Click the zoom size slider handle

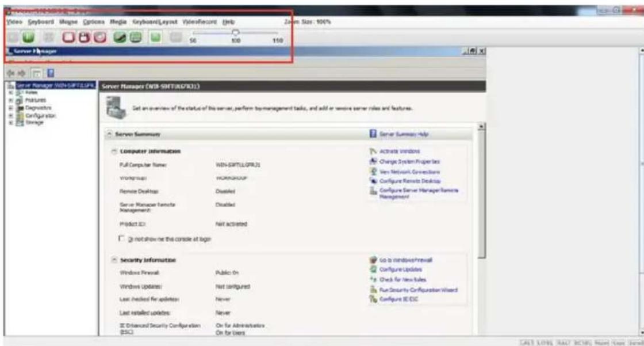pos(235,32)
